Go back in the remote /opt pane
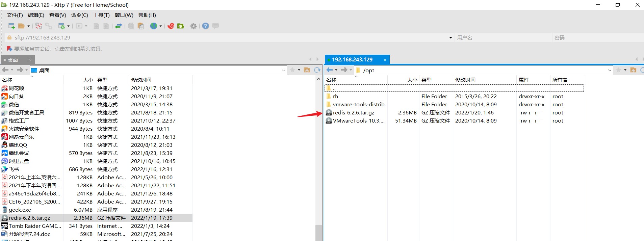This screenshot has width=644, height=241. (x=330, y=70)
